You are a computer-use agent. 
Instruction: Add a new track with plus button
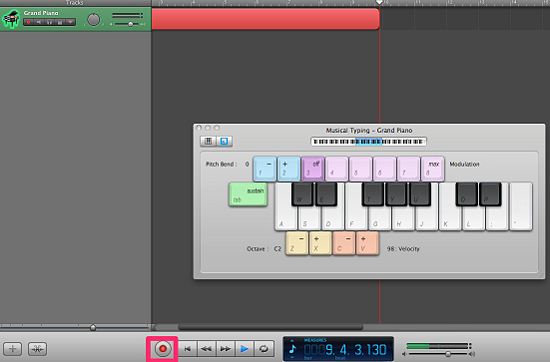[13, 349]
